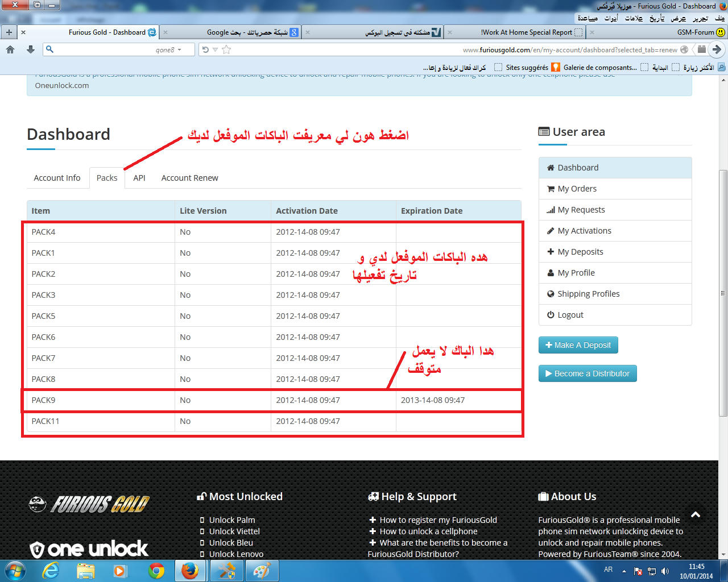Click the magnifier icon in search box
Screen dimensions: 728x582
click(49, 49)
